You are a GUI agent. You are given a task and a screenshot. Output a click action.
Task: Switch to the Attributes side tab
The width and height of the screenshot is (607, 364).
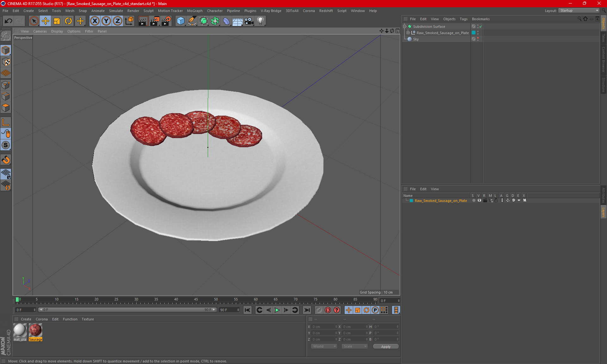tap(603, 195)
